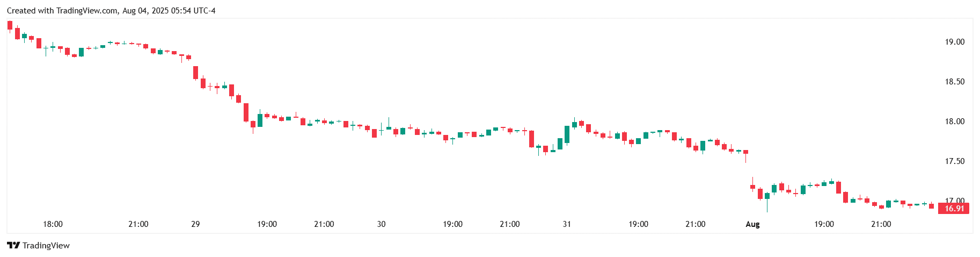Click the 18.00 price axis label
980x257 pixels.
[x=954, y=122]
